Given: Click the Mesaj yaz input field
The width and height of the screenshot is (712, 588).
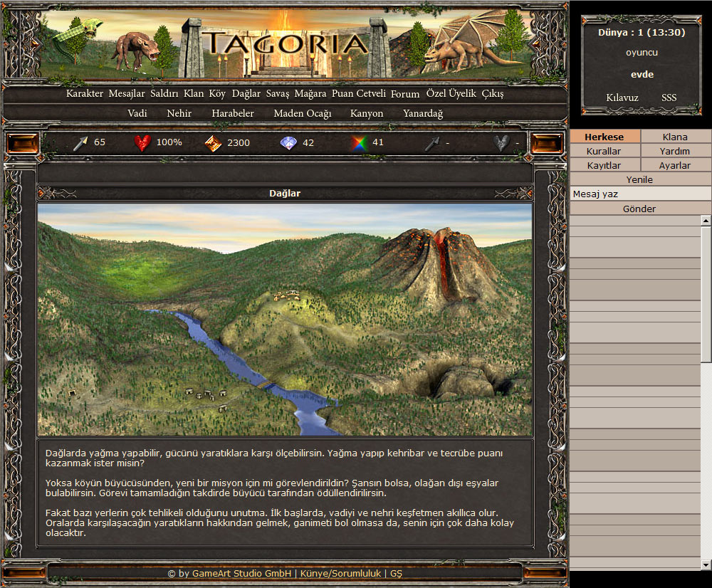Looking at the screenshot, I should click(641, 194).
